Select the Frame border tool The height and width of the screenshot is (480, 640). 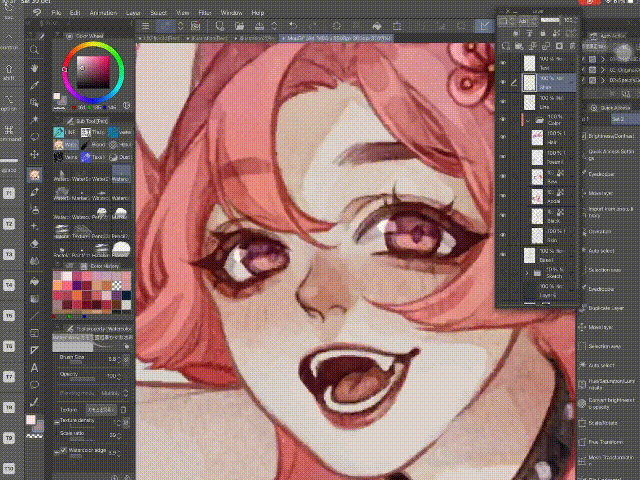(35, 333)
